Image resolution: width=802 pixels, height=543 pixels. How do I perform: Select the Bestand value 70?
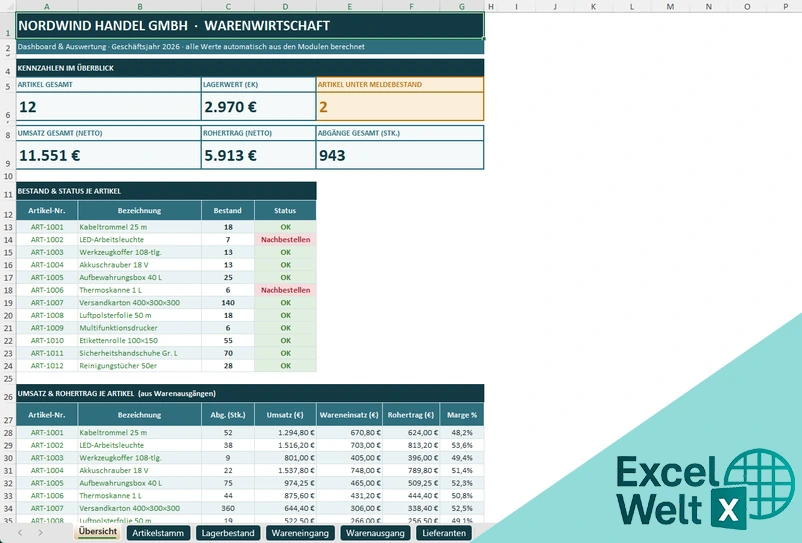click(x=228, y=353)
